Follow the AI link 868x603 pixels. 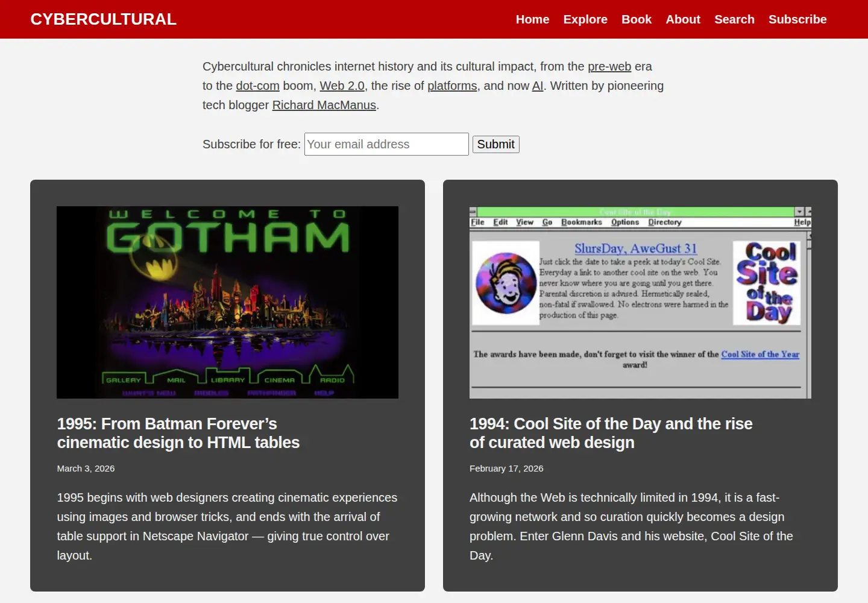[x=538, y=86]
